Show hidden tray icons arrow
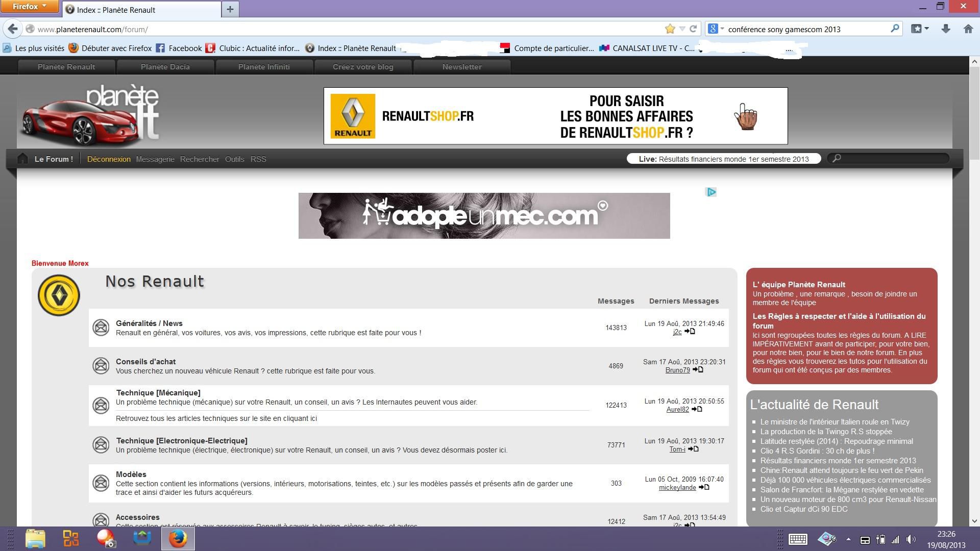This screenshot has height=551, width=980. (848, 539)
